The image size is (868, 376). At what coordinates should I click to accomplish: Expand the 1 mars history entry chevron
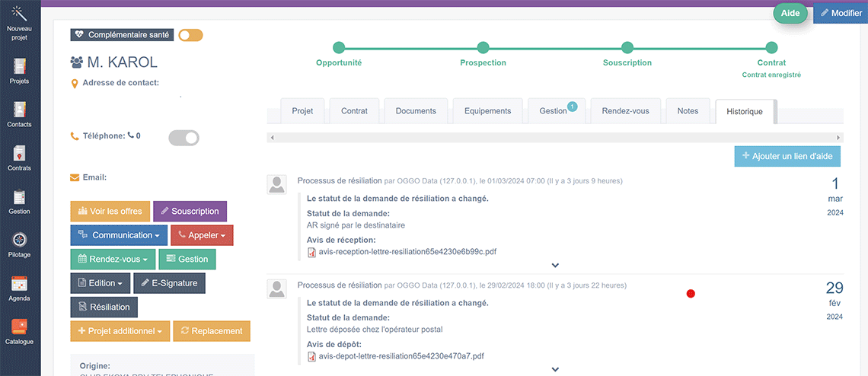(x=555, y=266)
